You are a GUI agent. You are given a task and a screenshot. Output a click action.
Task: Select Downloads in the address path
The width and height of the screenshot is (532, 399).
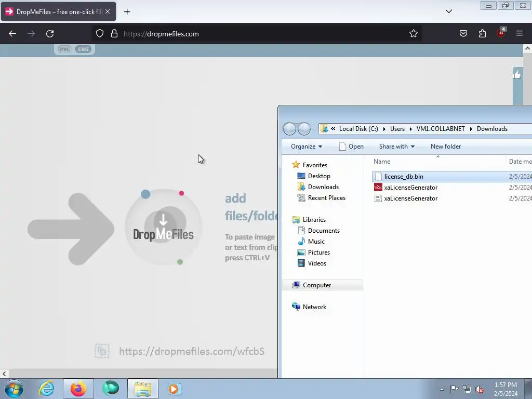point(492,129)
